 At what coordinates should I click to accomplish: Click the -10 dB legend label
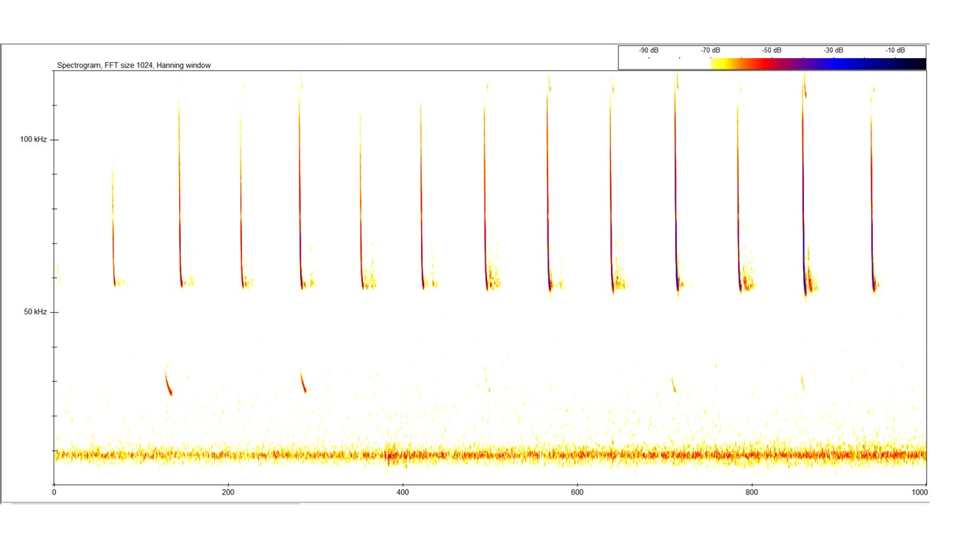[895, 51]
